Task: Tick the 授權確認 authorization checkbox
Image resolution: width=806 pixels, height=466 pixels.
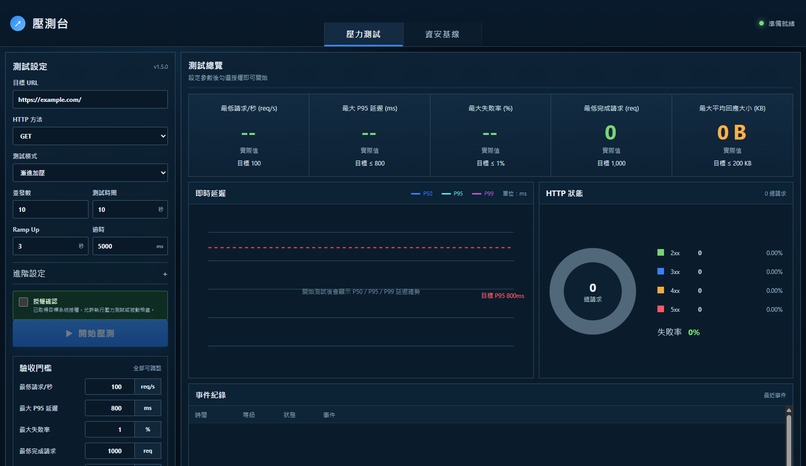Action: pyautogui.click(x=23, y=302)
